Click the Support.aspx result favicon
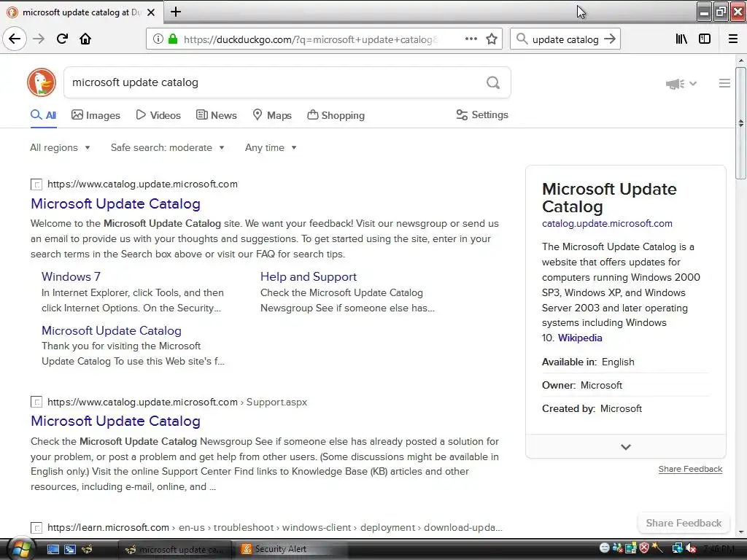747x560 pixels. [36, 402]
